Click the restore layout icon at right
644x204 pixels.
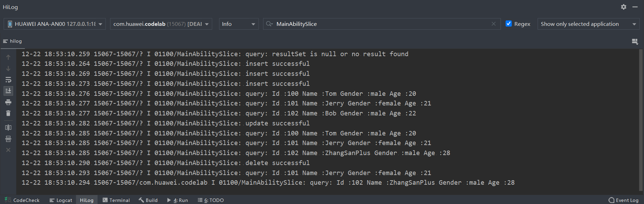(635, 41)
